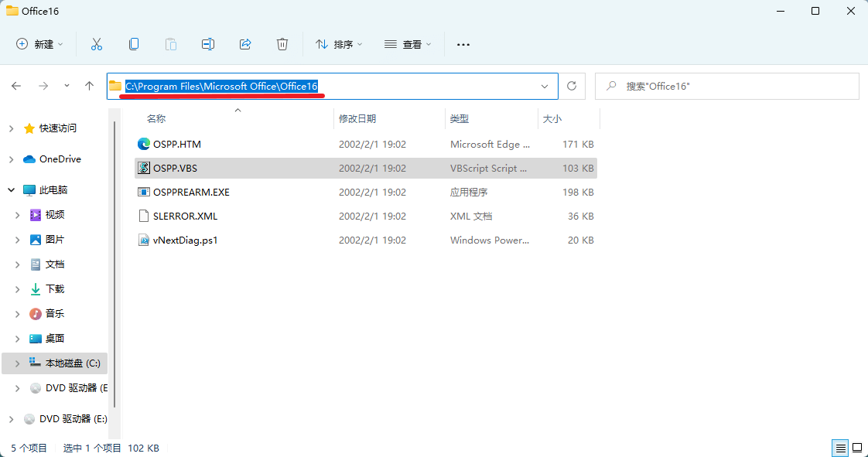Click the folder icon in the address bar

[114, 86]
